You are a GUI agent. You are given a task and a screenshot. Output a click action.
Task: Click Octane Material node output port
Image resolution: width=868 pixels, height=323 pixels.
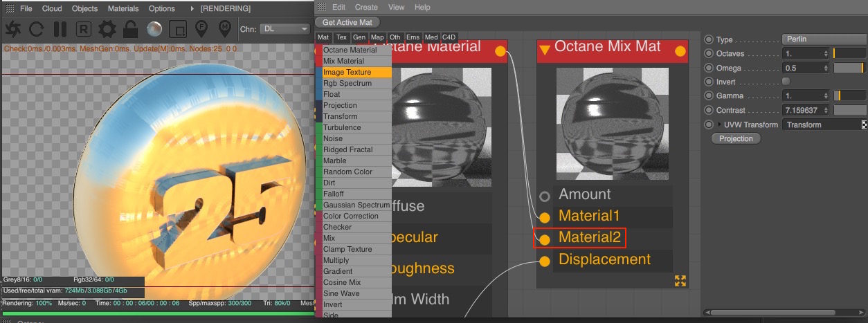pyautogui.click(x=500, y=50)
